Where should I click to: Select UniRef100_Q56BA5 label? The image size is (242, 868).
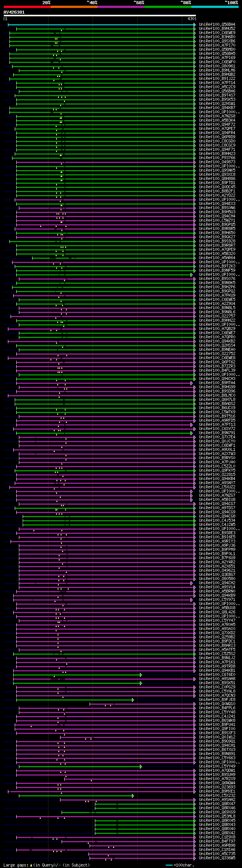[x=217, y=54]
